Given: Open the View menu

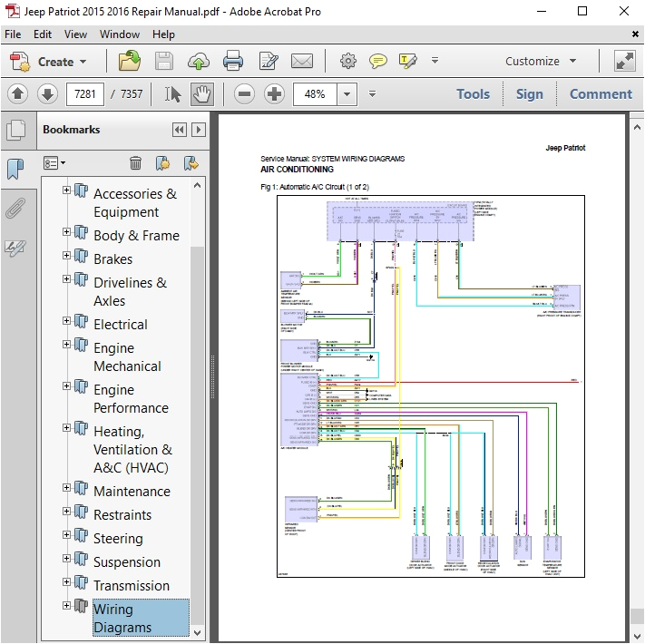Looking at the screenshot, I should (x=76, y=34).
